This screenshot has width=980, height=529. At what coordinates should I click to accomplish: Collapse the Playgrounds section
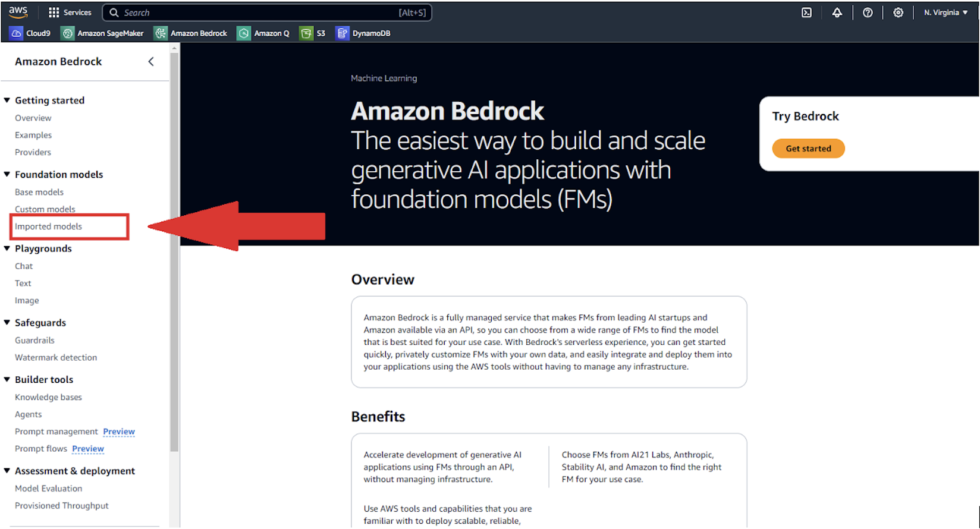[7, 248]
